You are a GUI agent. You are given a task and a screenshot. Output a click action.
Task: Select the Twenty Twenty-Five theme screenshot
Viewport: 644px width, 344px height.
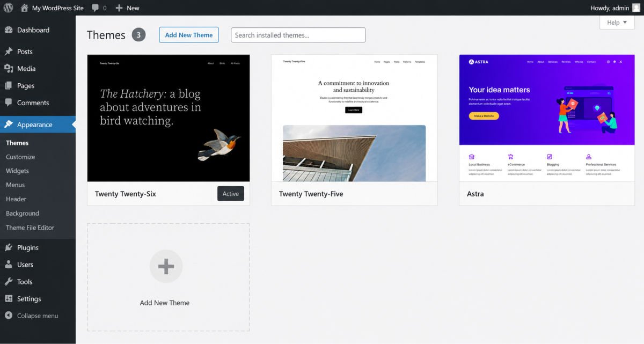[354, 118]
